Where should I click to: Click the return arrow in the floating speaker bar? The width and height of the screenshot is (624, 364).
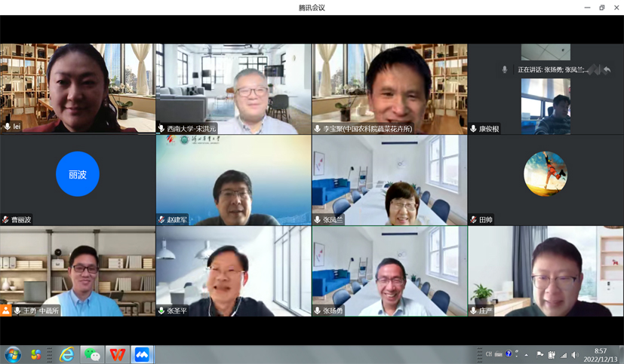pos(607,70)
